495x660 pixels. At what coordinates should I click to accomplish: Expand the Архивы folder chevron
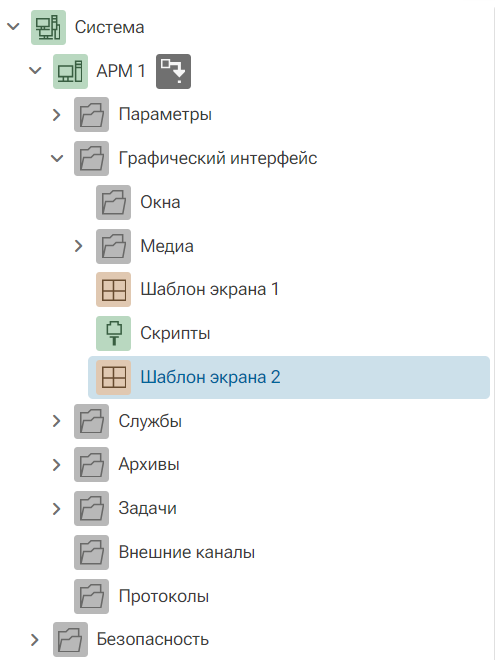[x=56, y=465]
